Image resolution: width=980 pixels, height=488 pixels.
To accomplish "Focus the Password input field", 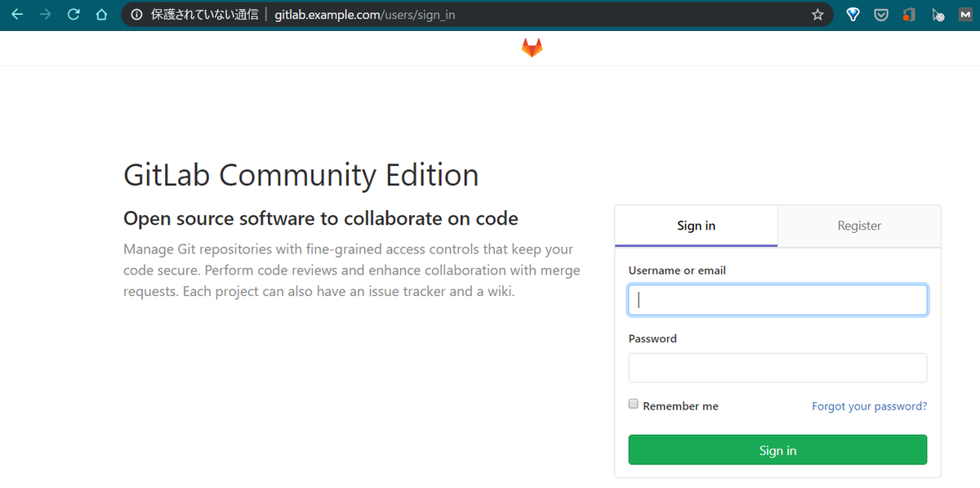I will pyautogui.click(x=777, y=367).
